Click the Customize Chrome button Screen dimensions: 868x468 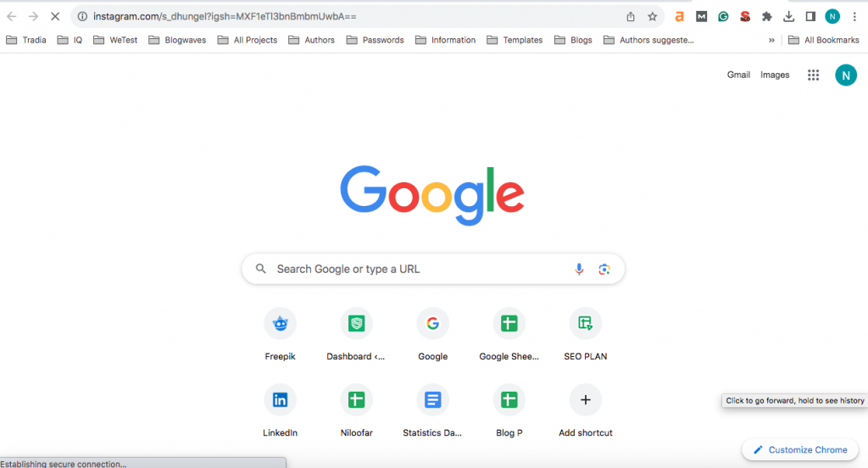tap(800, 449)
